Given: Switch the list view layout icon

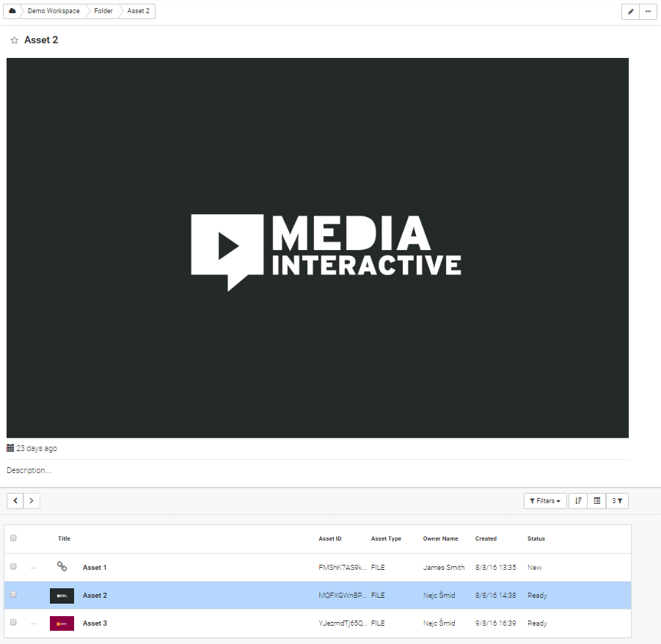Looking at the screenshot, I should coord(596,501).
